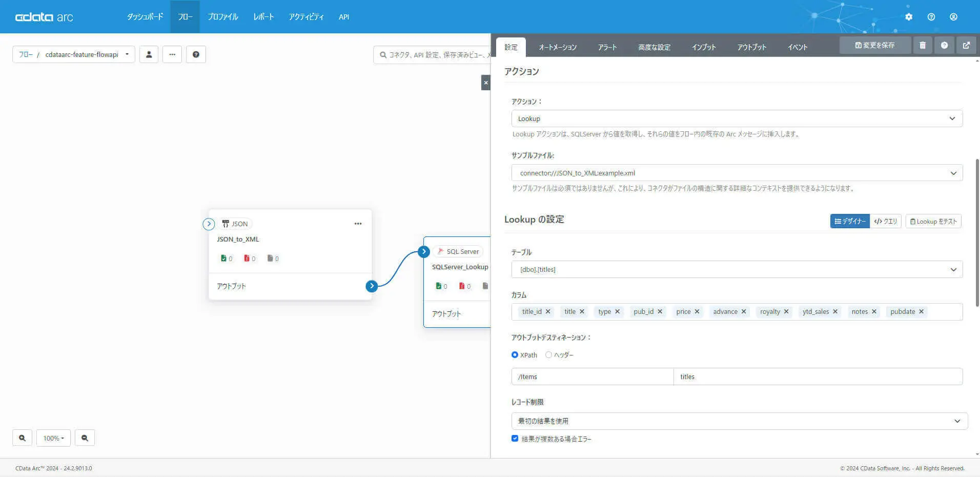
Task: Open the レポート menu
Action: 263,17
